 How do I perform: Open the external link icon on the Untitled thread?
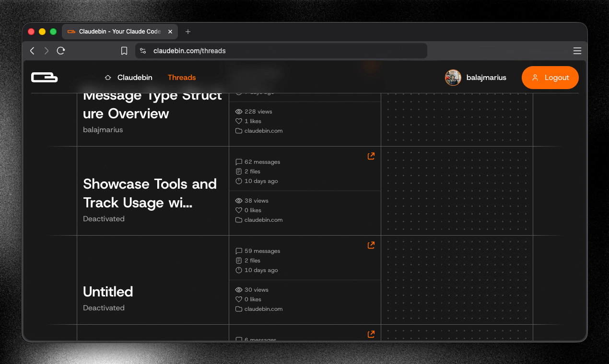(371, 245)
